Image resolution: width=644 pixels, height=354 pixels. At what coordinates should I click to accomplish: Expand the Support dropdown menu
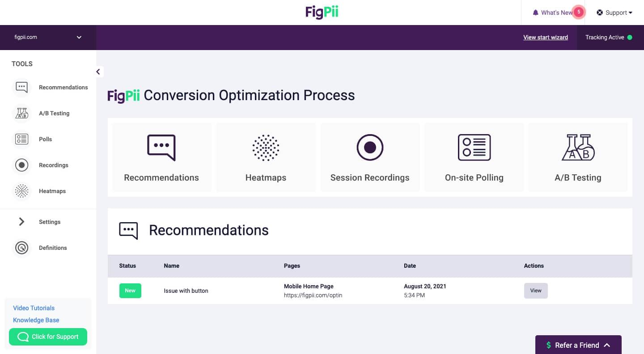614,13
